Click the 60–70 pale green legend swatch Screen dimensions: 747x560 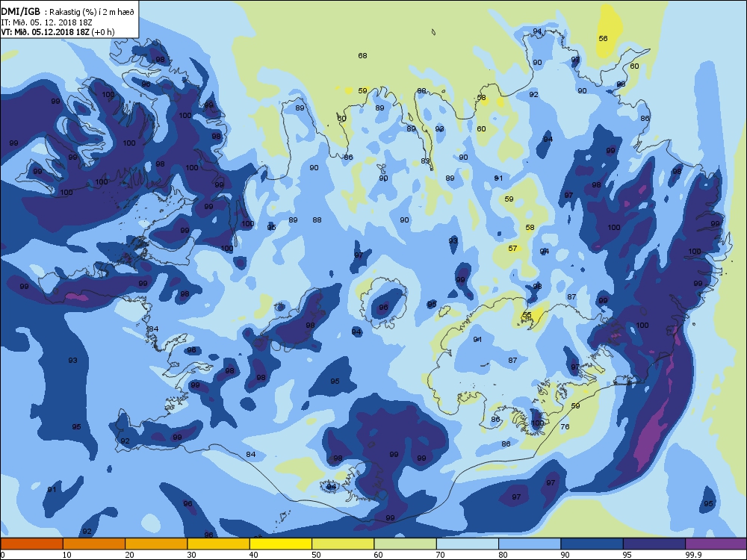[406, 544]
